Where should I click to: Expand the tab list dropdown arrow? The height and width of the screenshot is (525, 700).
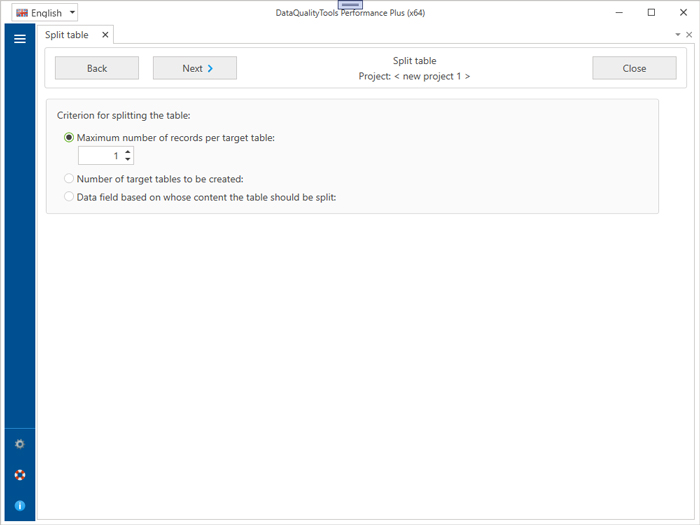(x=677, y=35)
